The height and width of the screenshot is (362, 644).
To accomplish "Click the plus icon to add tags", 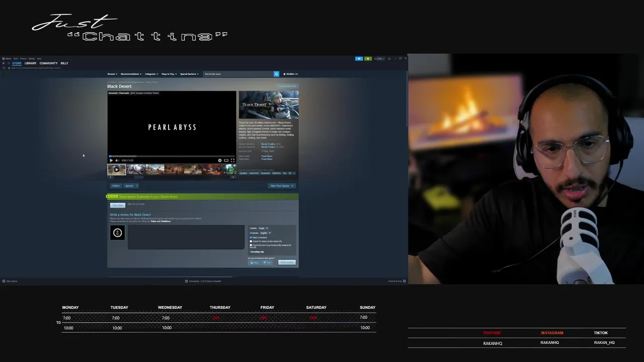I will [x=294, y=173].
